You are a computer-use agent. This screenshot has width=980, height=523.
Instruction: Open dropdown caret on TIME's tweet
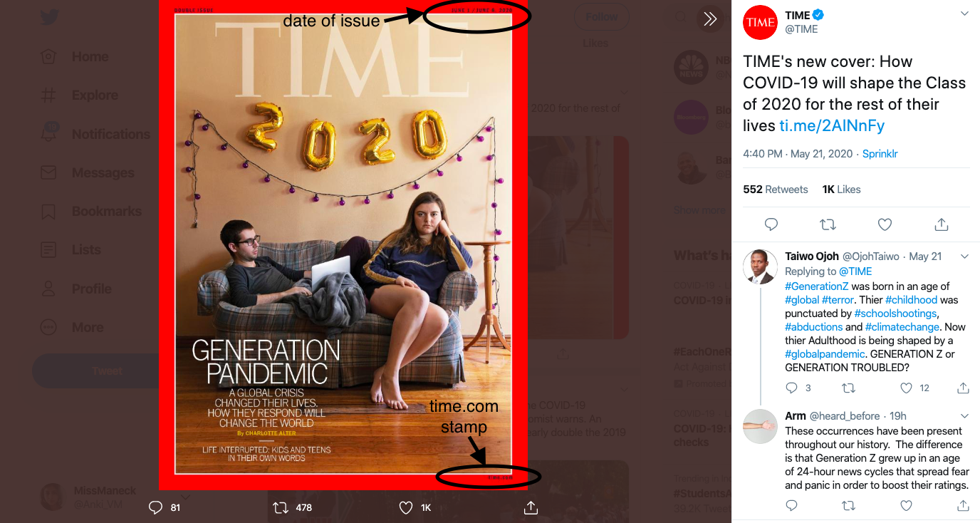(964, 14)
